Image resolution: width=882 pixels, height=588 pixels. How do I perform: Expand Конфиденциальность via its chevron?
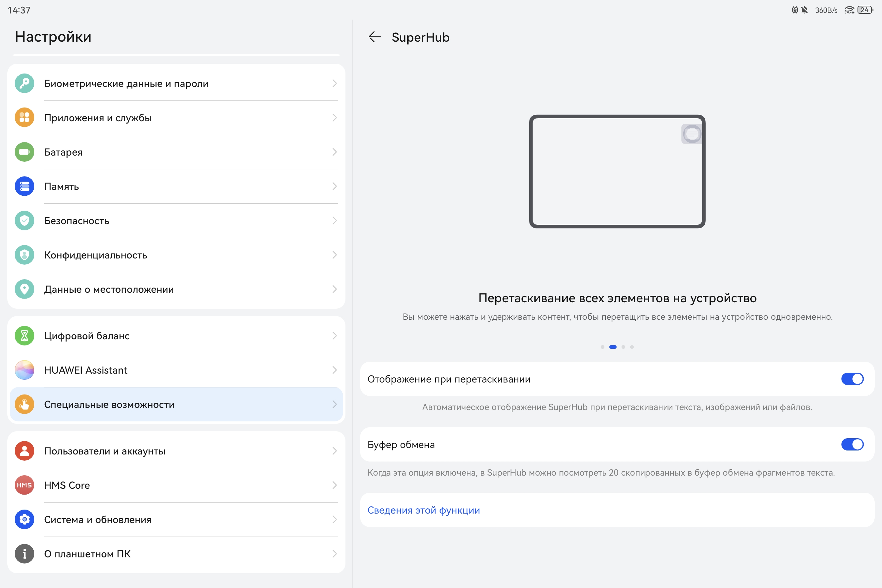click(x=334, y=255)
